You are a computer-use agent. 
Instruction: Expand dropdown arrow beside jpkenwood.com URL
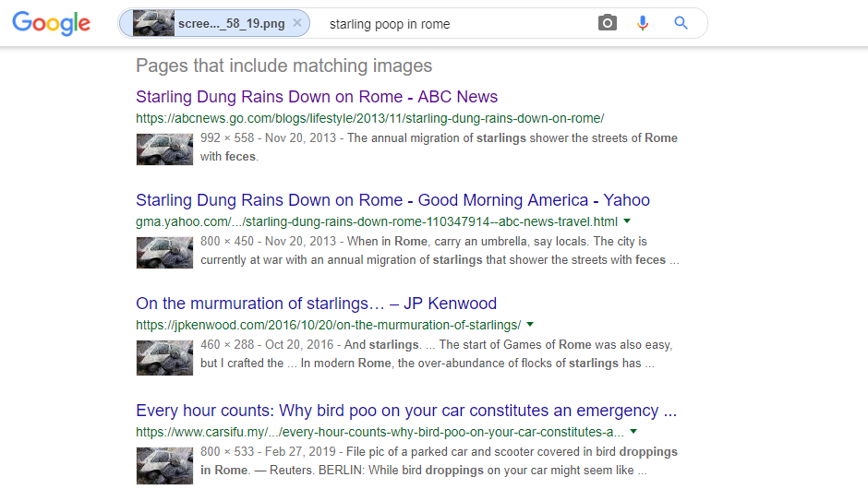tap(530, 325)
